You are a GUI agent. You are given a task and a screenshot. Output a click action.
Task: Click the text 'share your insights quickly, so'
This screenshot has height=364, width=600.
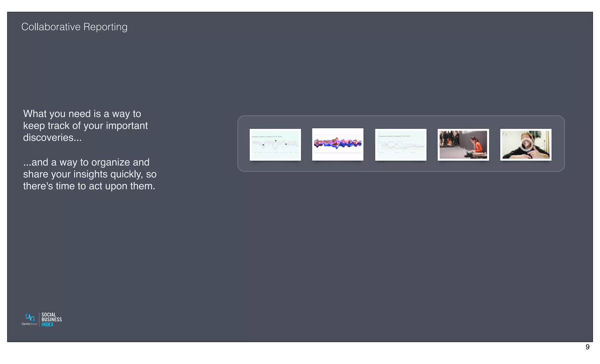(90, 174)
